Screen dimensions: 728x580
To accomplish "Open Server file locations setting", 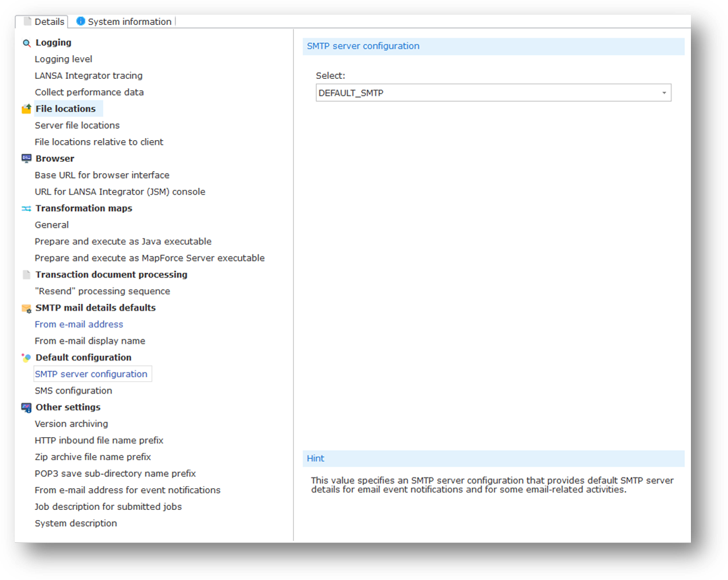I will click(x=77, y=125).
